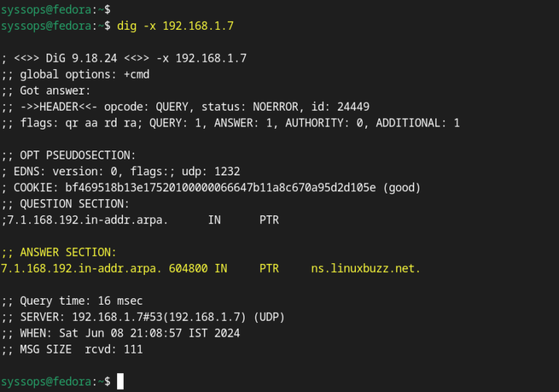This screenshot has height=392, width=559.
Task: Click the 'dig -x 192.168.1.7' command text
Action: 175,26
